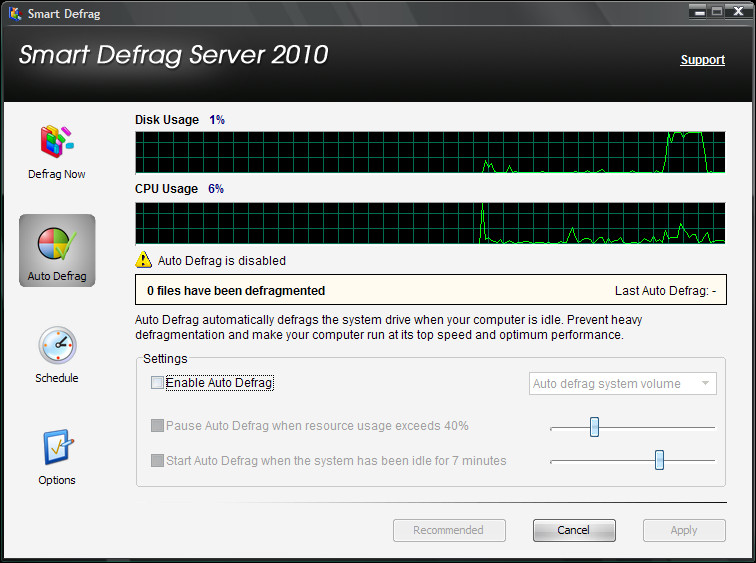Click the Smart Defrag title bar app icon
This screenshot has height=563, width=756.
(x=15, y=13)
